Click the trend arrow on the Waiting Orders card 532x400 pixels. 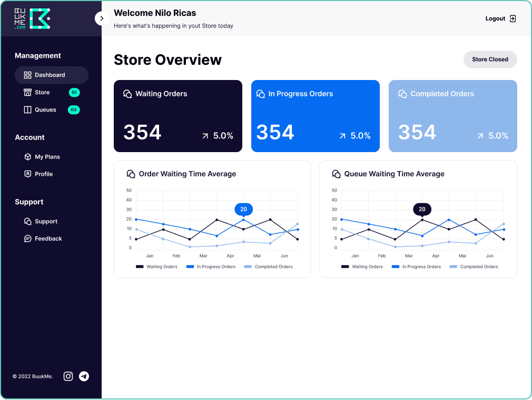click(x=205, y=136)
